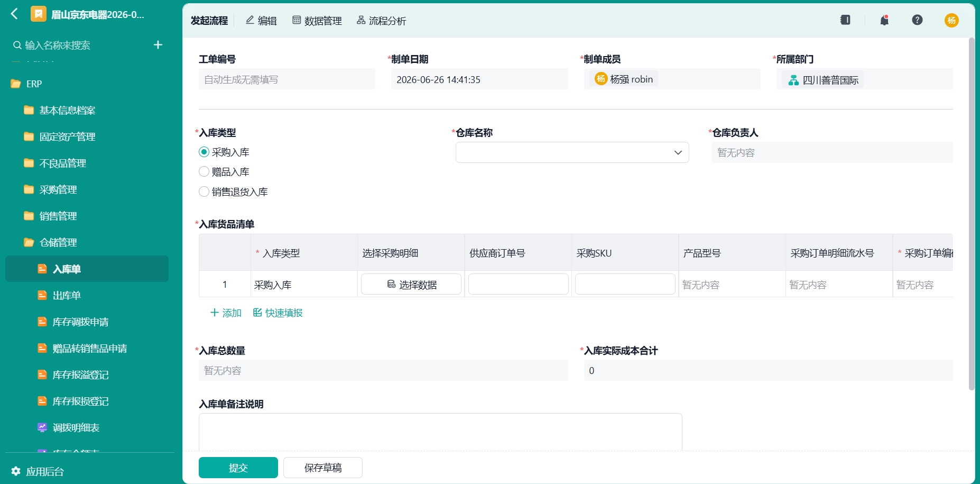This screenshot has width=980, height=484.
Task: Click the 提交 button
Action: pos(238,468)
